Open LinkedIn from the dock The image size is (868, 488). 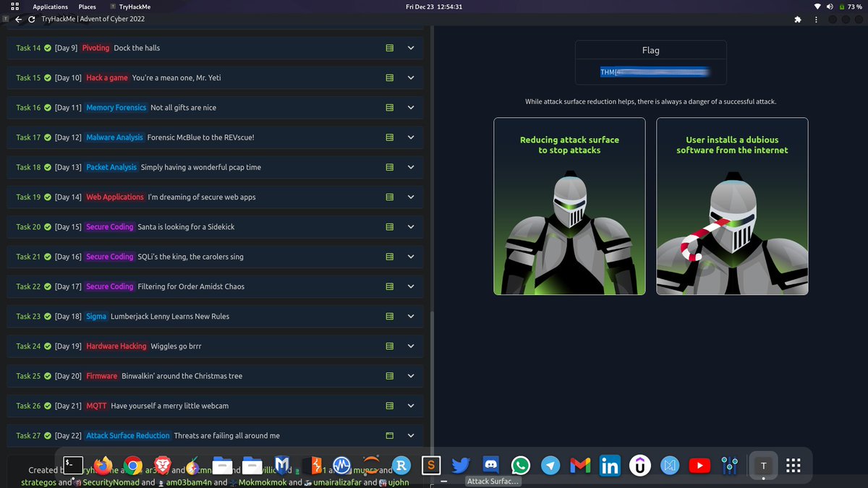[x=610, y=466]
